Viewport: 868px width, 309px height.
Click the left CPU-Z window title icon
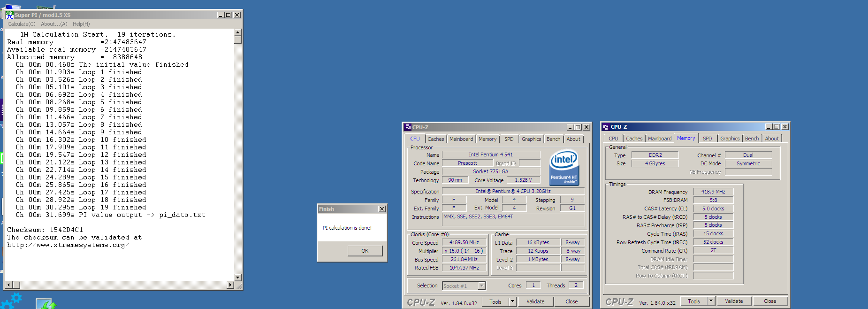click(408, 127)
